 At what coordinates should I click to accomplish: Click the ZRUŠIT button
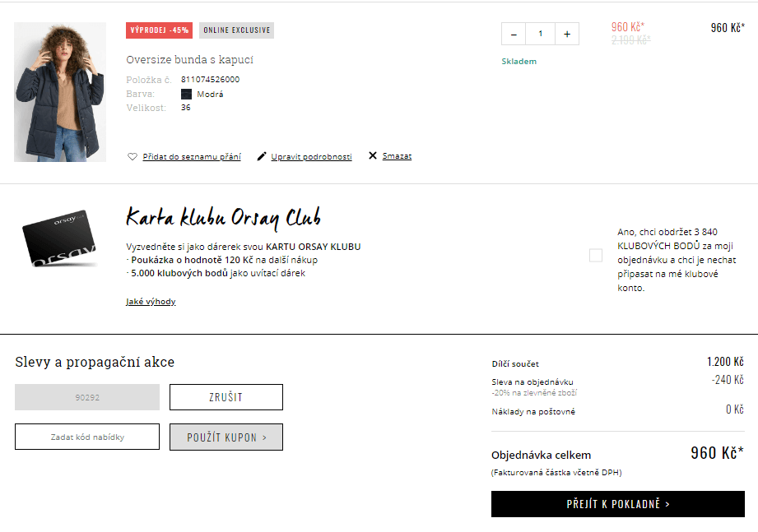pos(226,397)
